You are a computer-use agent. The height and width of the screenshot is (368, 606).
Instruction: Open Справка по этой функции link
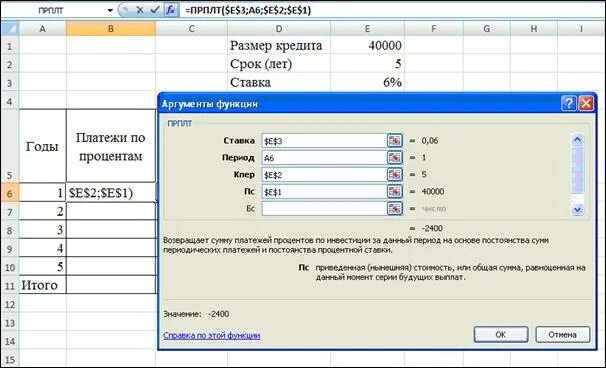211,335
